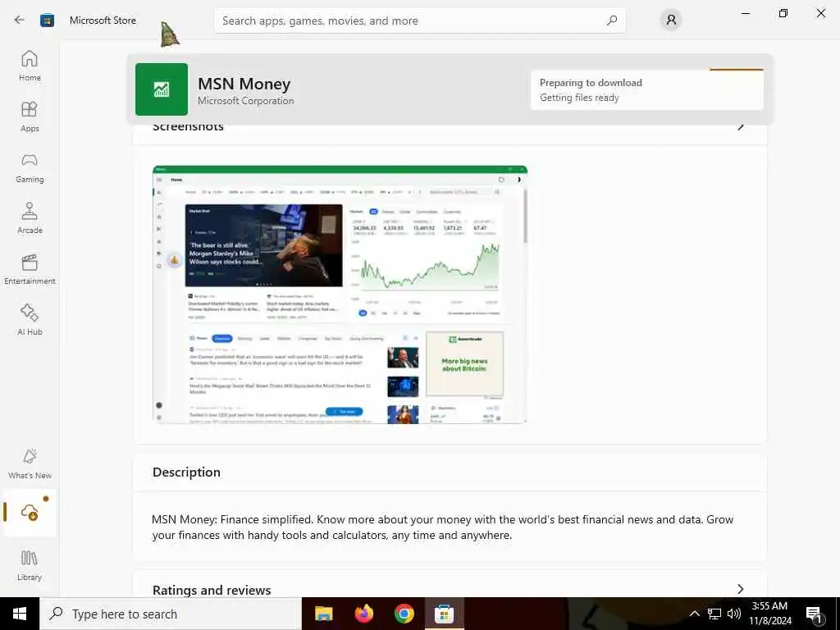
Task: Launch Firefox from the taskbar
Action: 364,614
